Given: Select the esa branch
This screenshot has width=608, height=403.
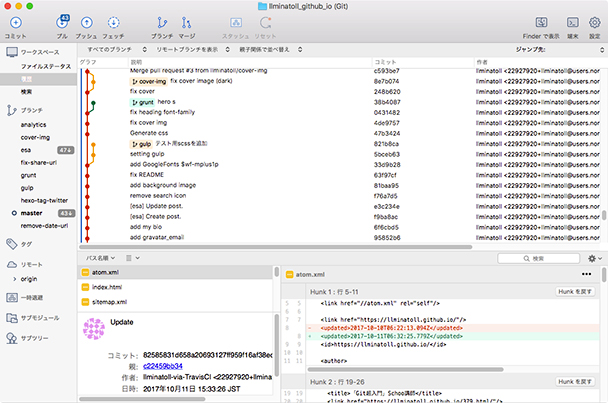Looking at the screenshot, I should coord(26,150).
